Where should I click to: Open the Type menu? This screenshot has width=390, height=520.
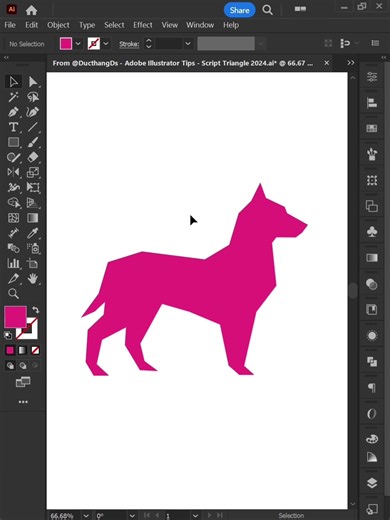[x=87, y=25]
